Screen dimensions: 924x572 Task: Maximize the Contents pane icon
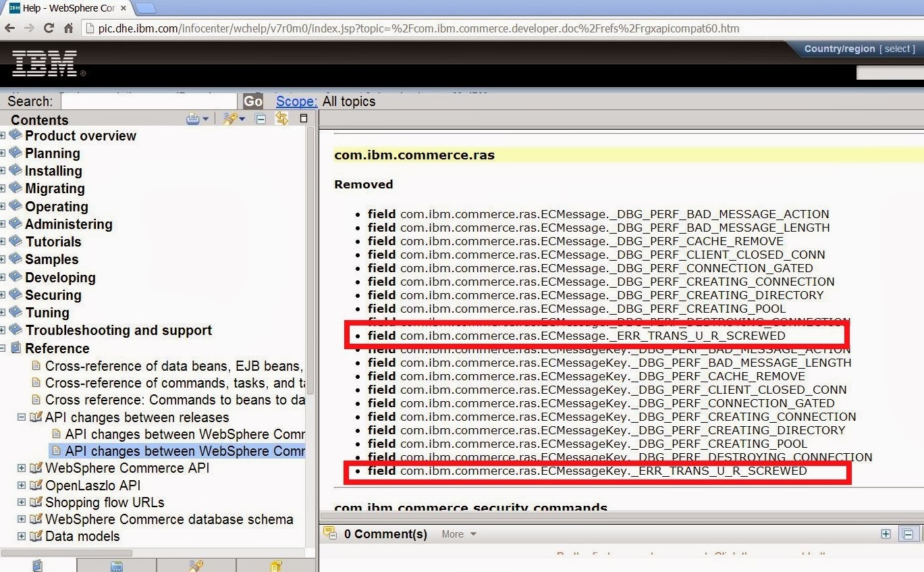pos(304,118)
